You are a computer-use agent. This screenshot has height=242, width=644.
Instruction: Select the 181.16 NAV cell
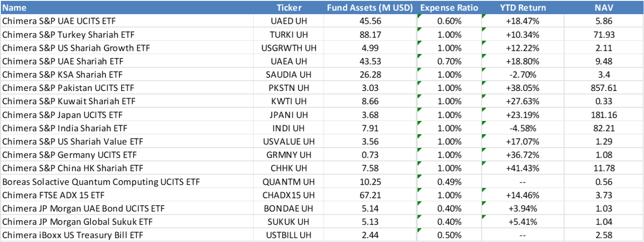[604, 115]
